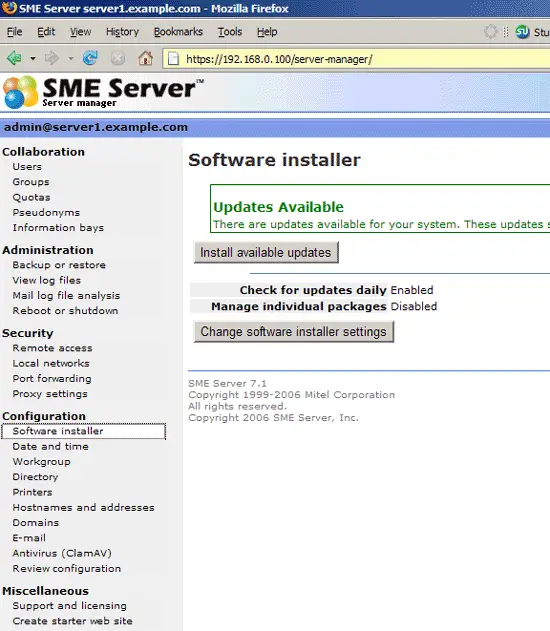Image resolution: width=550 pixels, height=631 pixels.
Task: Click the activity throbber icon
Action: (490, 32)
